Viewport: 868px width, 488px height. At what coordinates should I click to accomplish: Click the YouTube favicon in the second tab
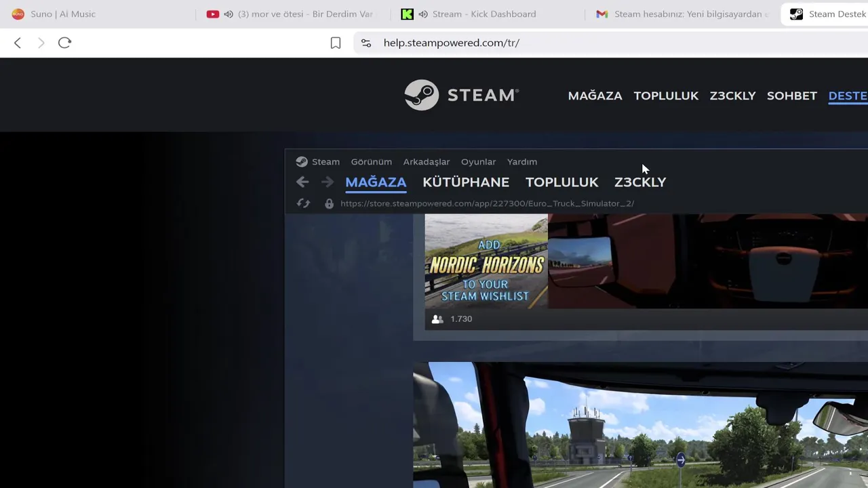tap(213, 14)
